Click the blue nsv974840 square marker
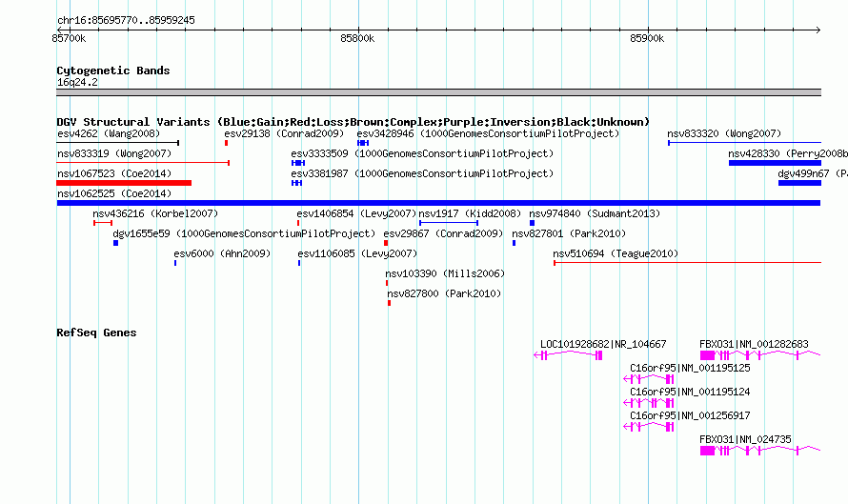 [533, 223]
